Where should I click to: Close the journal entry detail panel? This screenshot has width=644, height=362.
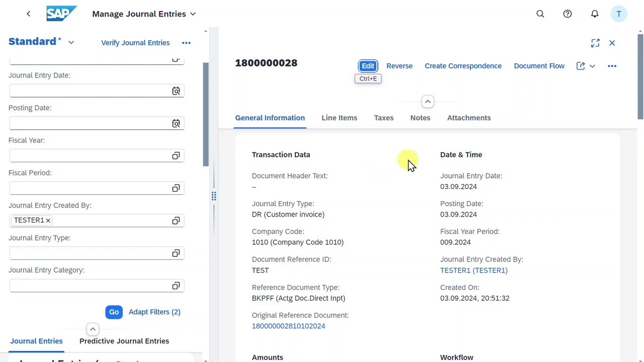pyautogui.click(x=612, y=43)
